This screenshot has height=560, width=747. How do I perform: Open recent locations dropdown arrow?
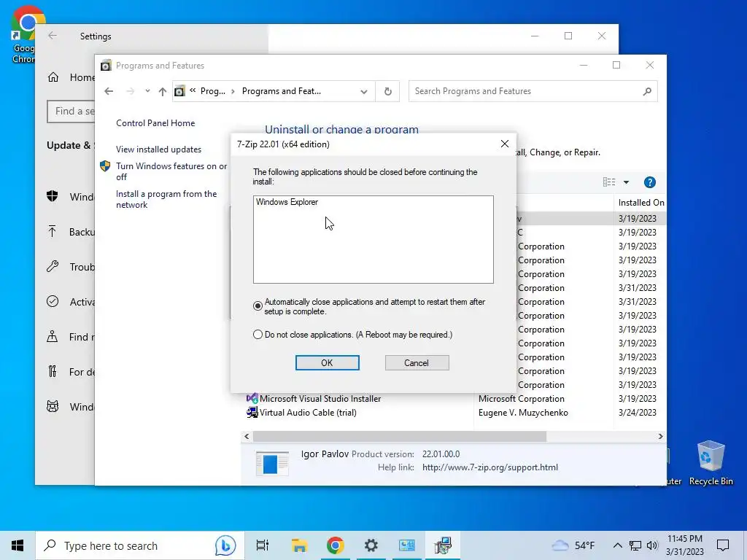click(x=147, y=91)
